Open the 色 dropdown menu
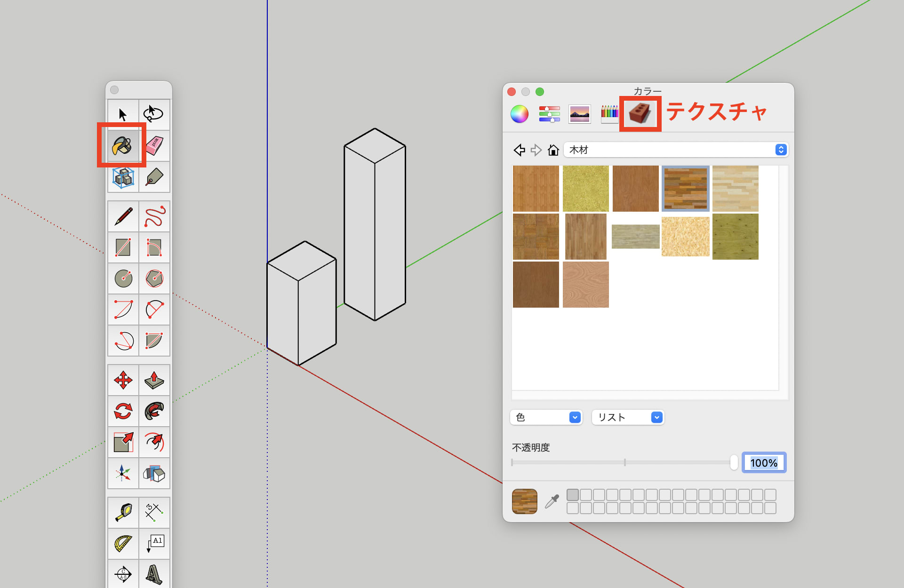This screenshot has height=588, width=904. tap(546, 417)
